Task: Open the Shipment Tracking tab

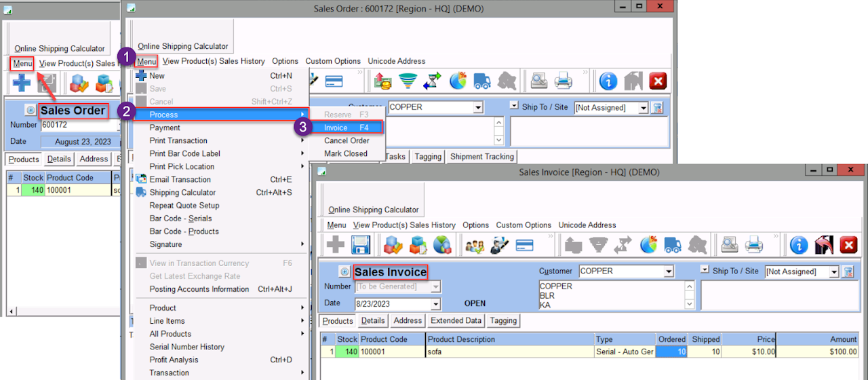Action: coord(481,157)
